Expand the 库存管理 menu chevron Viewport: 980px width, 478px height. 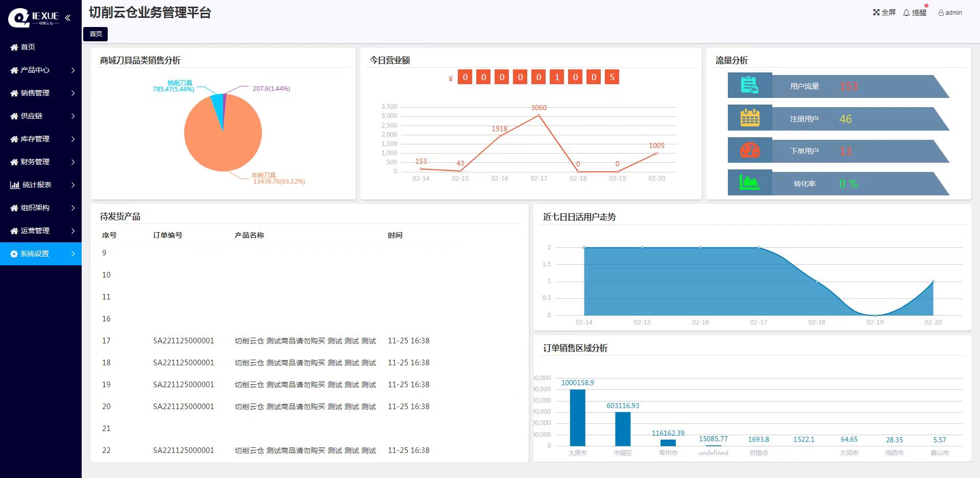coord(73,139)
